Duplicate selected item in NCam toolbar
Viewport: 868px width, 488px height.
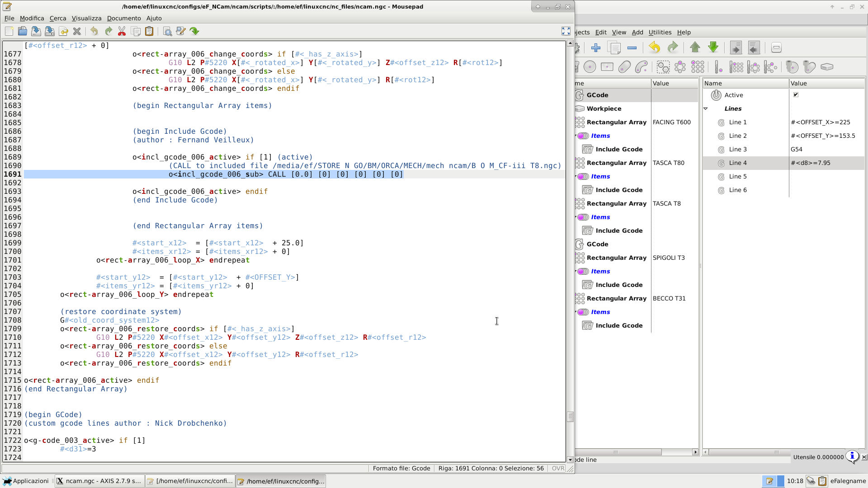coord(614,47)
